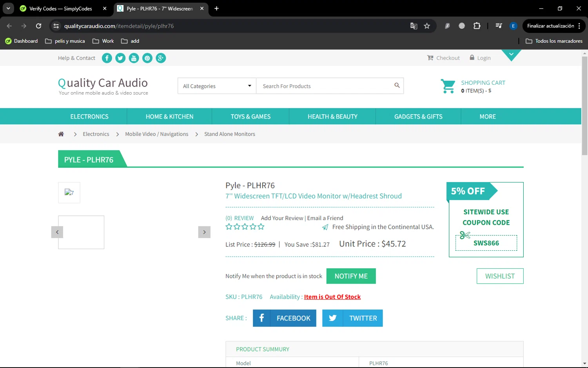
Task: Click the page vertical scrollbar thumb
Action: point(584,106)
